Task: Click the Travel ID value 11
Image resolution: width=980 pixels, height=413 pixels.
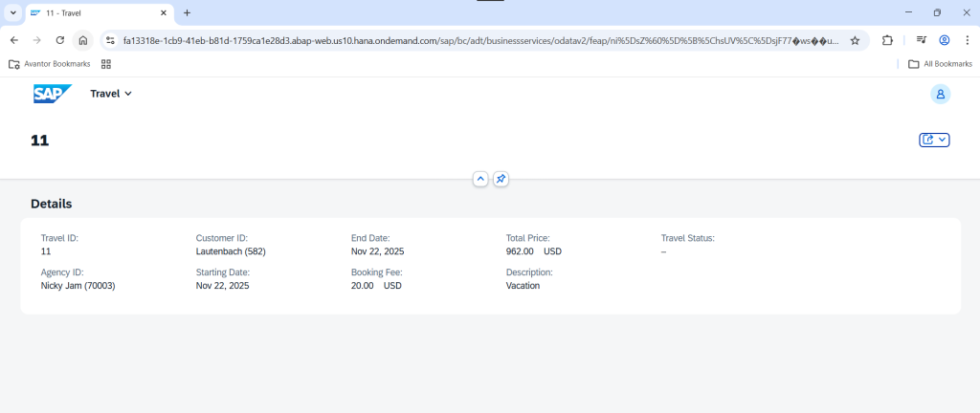Action: 46,251
